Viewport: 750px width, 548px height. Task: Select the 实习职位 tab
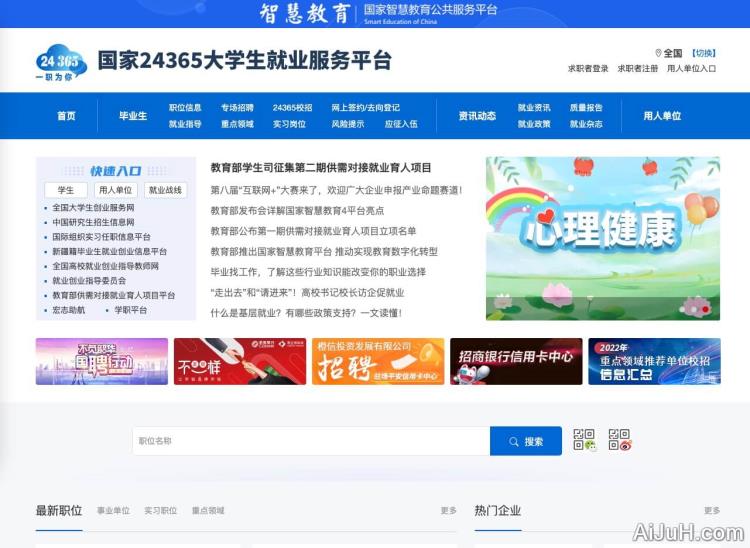161,511
